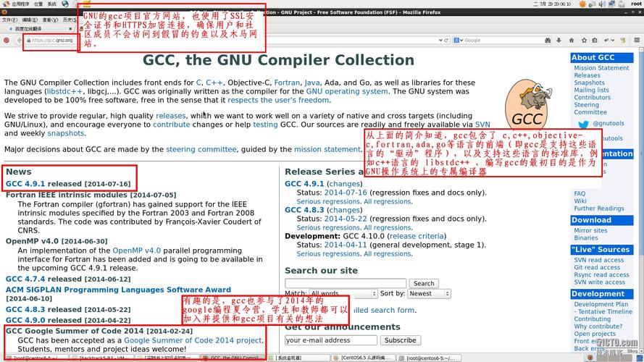
Task: Click the Google search box in the toolbar
Action: (503, 41)
